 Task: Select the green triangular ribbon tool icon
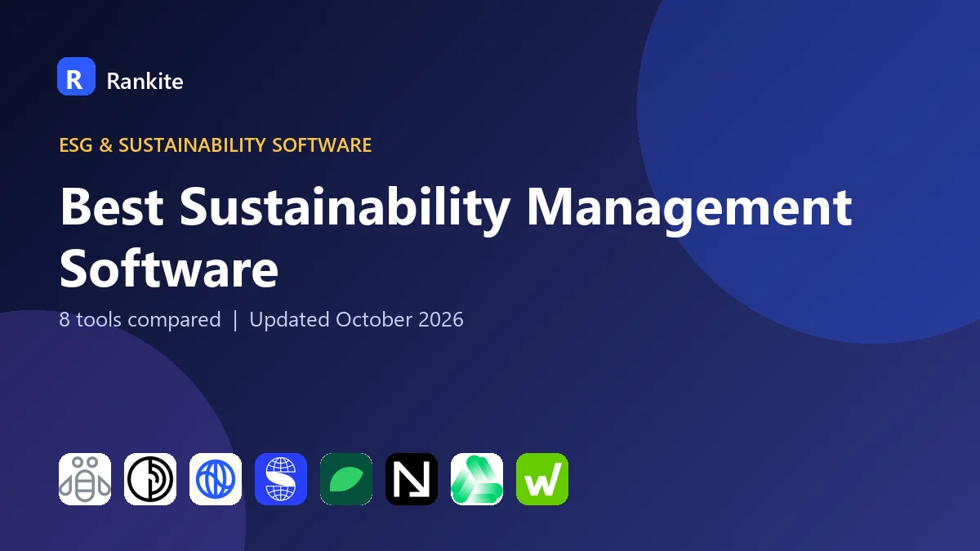click(x=477, y=479)
